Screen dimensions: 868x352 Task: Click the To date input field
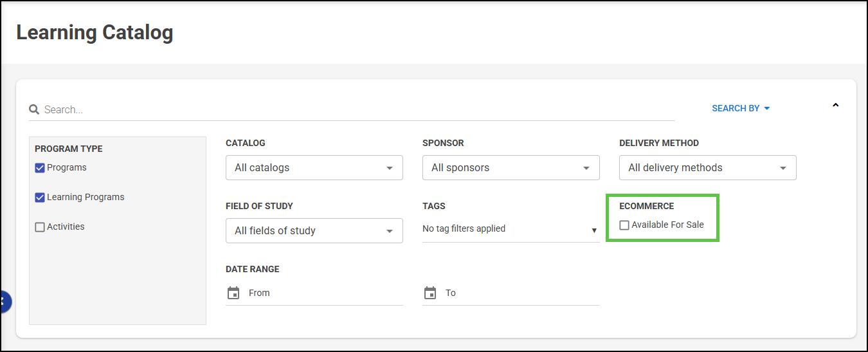click(x=518, y=293)
